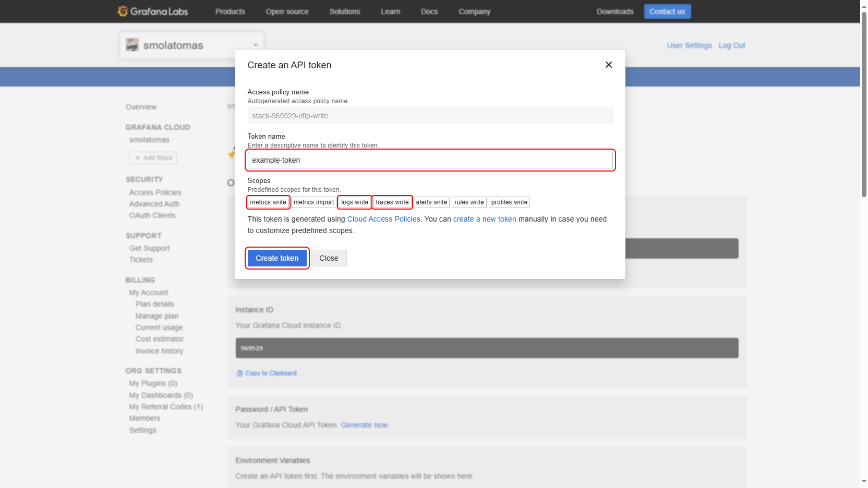The height and width of the screenshot is (488, 868).
Task: Open Members in sidebar
Action: (144, 418)
